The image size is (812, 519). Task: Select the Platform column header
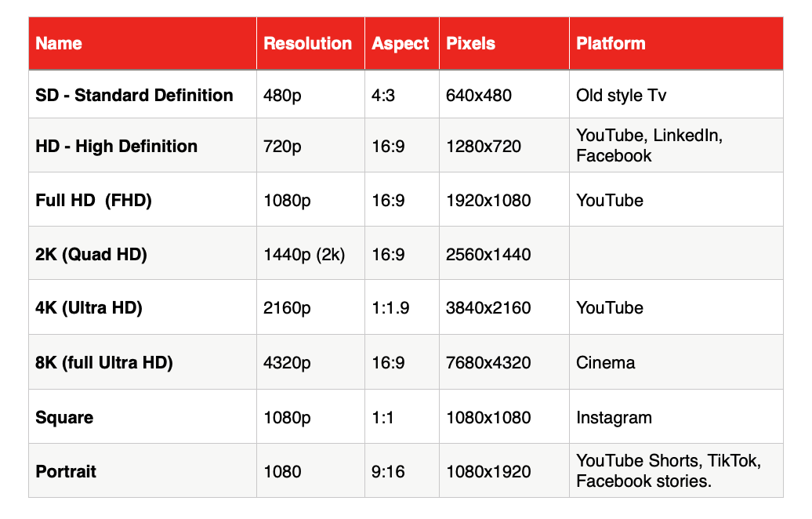676,43
